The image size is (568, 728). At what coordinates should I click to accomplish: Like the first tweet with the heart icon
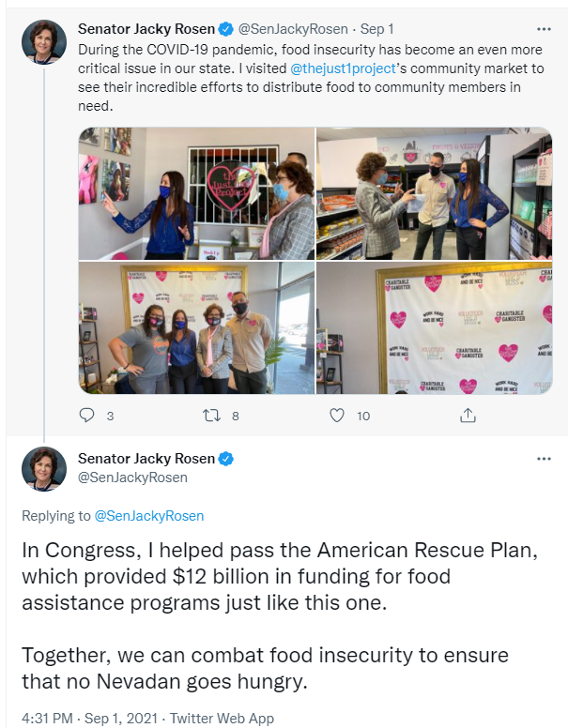pyautogui.click(x=337, y=415)
